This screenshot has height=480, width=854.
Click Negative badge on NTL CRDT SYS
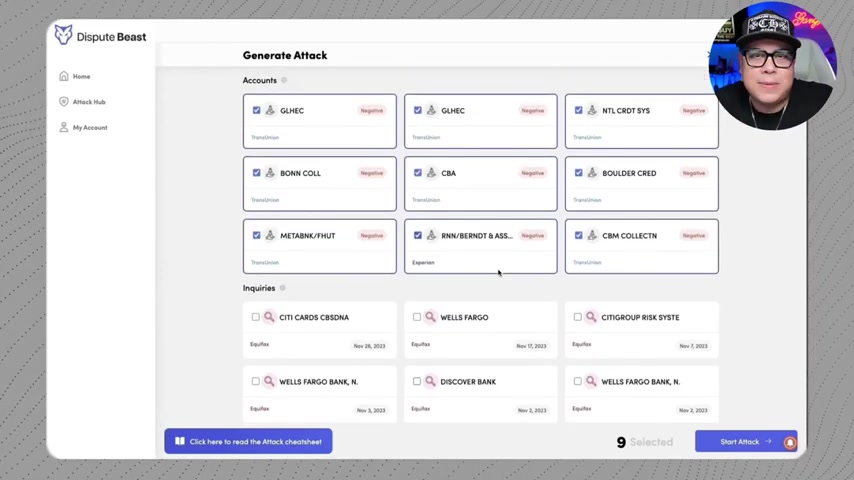click(x=694, y=111)
